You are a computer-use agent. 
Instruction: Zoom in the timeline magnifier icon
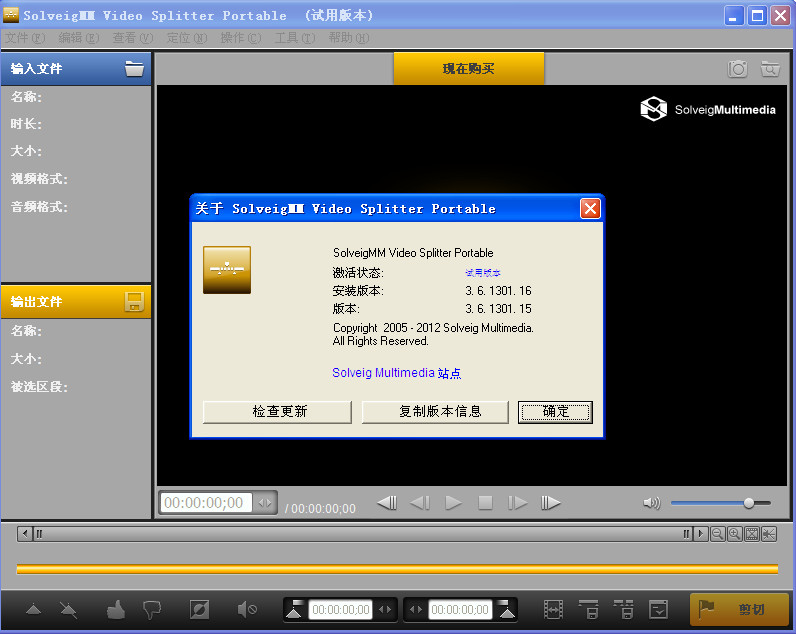735,534
